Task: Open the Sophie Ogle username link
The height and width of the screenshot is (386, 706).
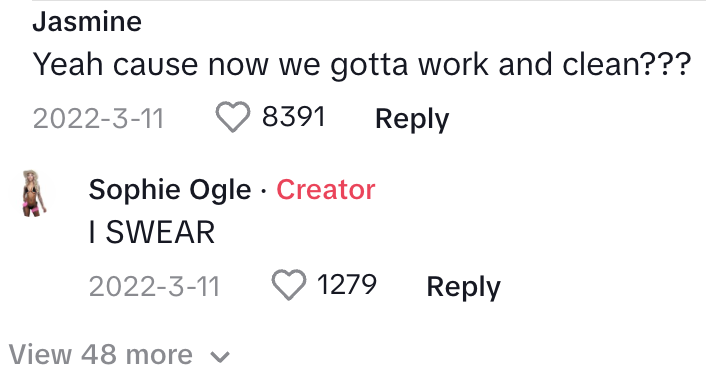Action: (x=170, y=190)
